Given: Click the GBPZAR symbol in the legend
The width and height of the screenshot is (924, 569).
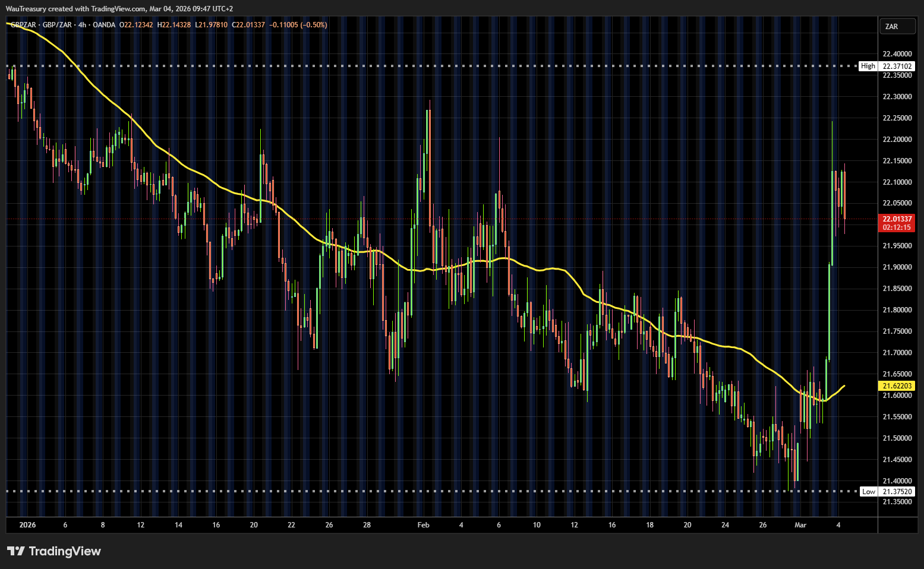Looking at the screenshot, I should click(24, 25).
